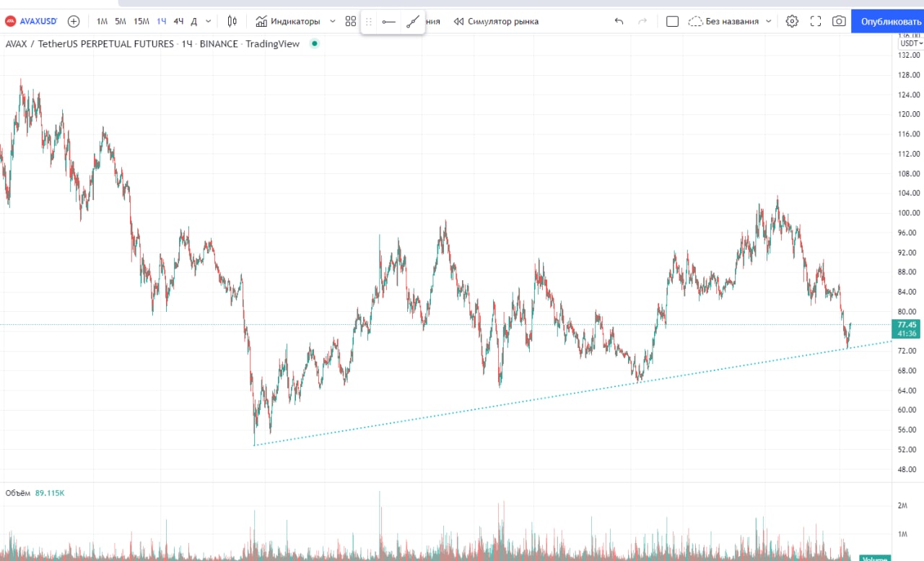Select the Д daily timeframe

(193, 21)
